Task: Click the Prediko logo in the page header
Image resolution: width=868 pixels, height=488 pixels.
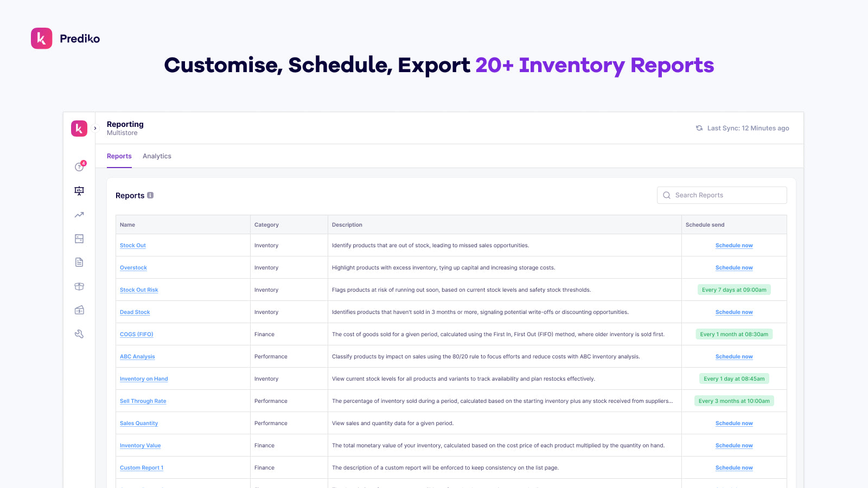Action: 66,38
